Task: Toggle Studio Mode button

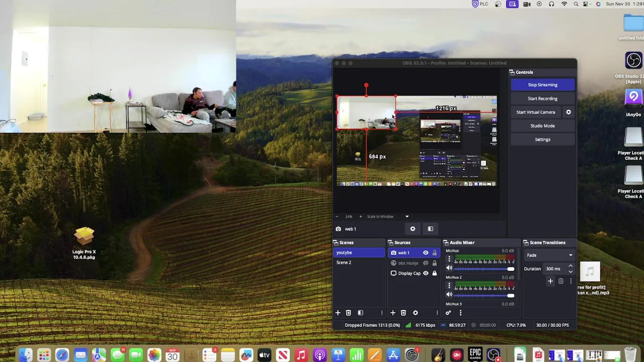Action: pos(542,126)
